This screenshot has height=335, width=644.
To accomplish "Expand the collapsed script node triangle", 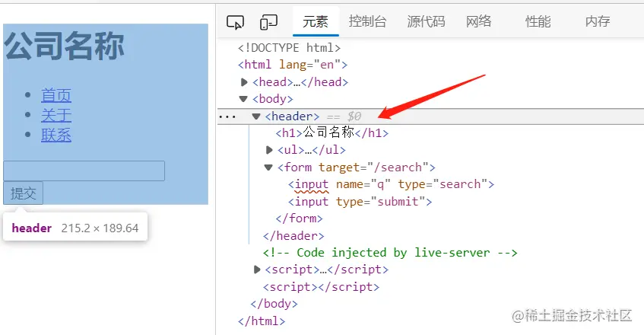I will click(x=257, y=270).
